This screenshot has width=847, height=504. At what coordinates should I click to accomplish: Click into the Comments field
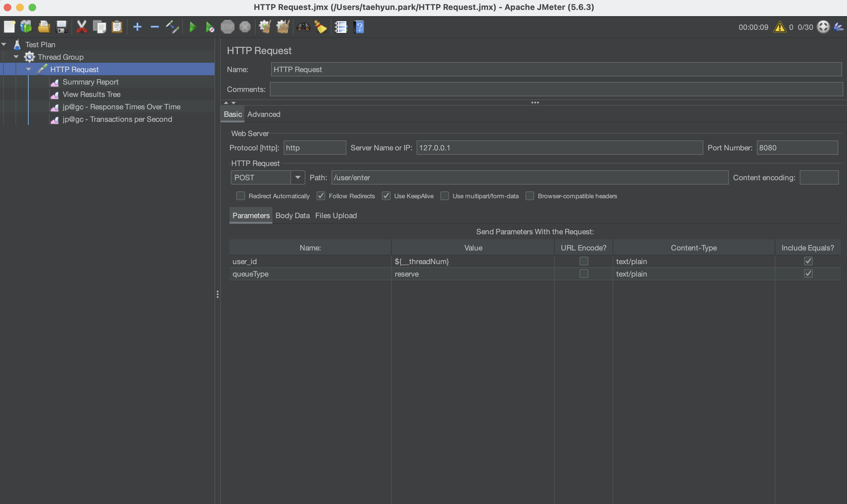556,89
